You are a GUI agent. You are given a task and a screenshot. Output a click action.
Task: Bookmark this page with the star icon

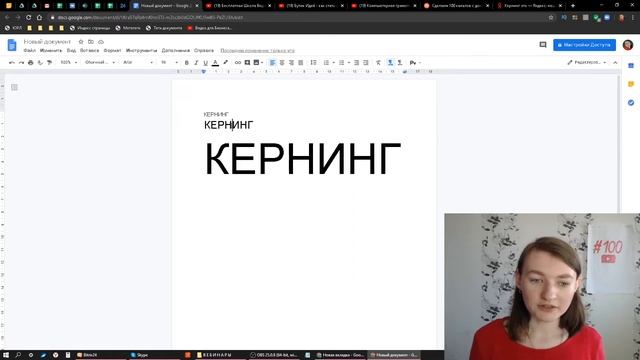point(551,18)
